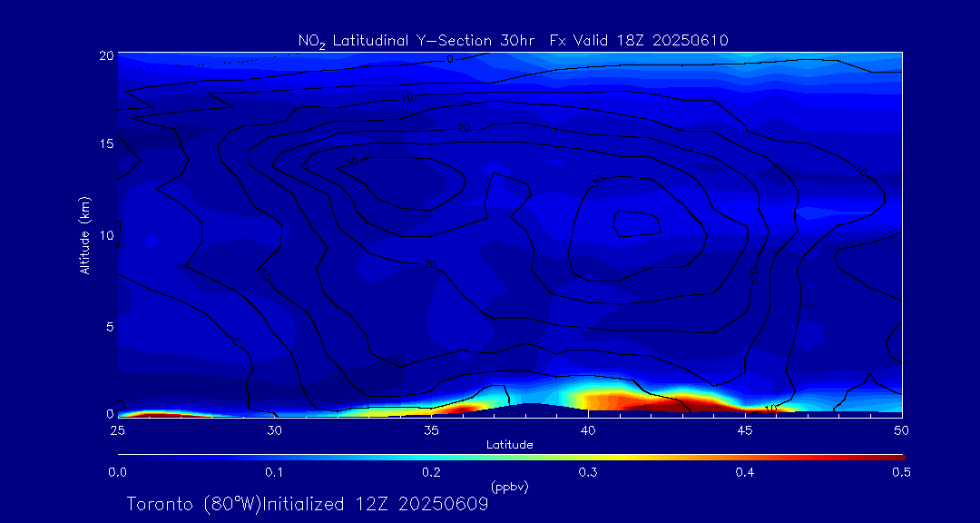Select altitude axis tick label 5
Image resolution: width=980 pixels, height=523 pixels.
[110, 326]
